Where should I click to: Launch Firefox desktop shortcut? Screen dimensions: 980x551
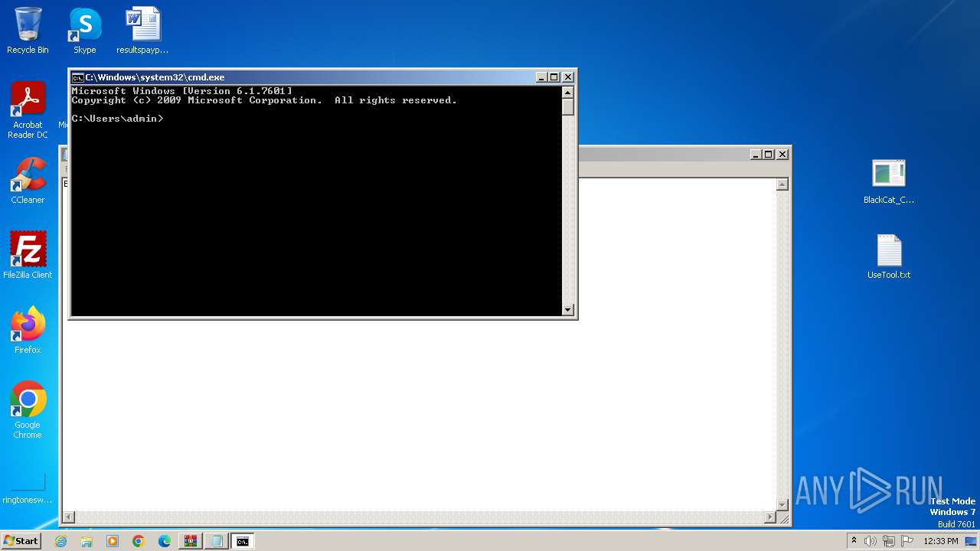[28, 331]
